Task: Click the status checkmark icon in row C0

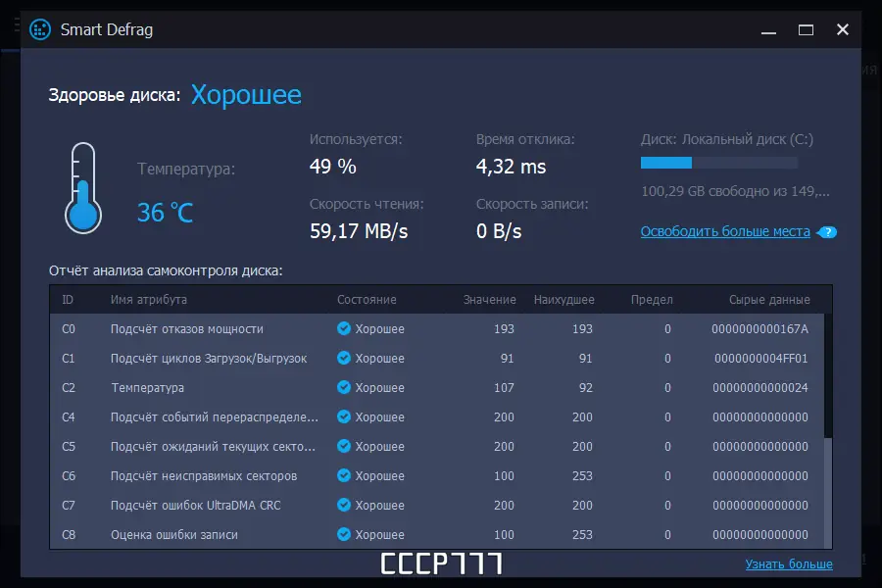Action: pyautogui.click(x=344, y=329)
